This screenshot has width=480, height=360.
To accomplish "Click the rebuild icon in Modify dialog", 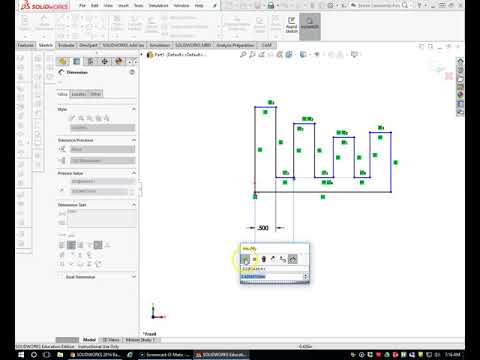I will pyautogui.click(x=264, y=259).
